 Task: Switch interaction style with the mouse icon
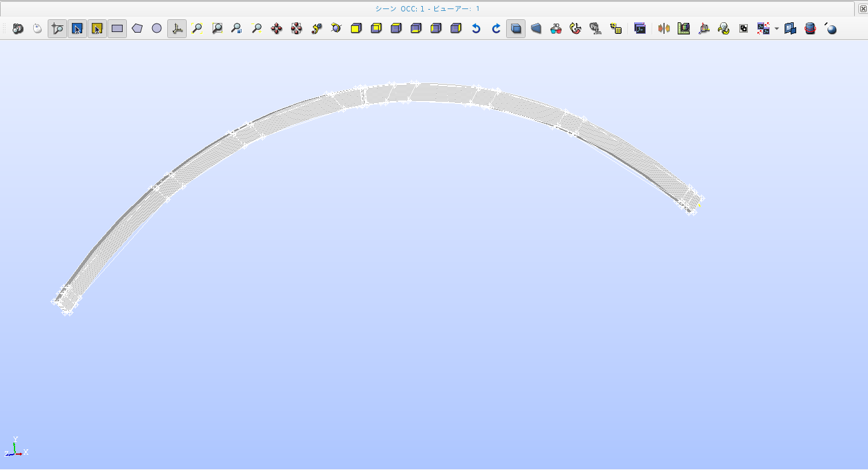(x=37, y=28)
